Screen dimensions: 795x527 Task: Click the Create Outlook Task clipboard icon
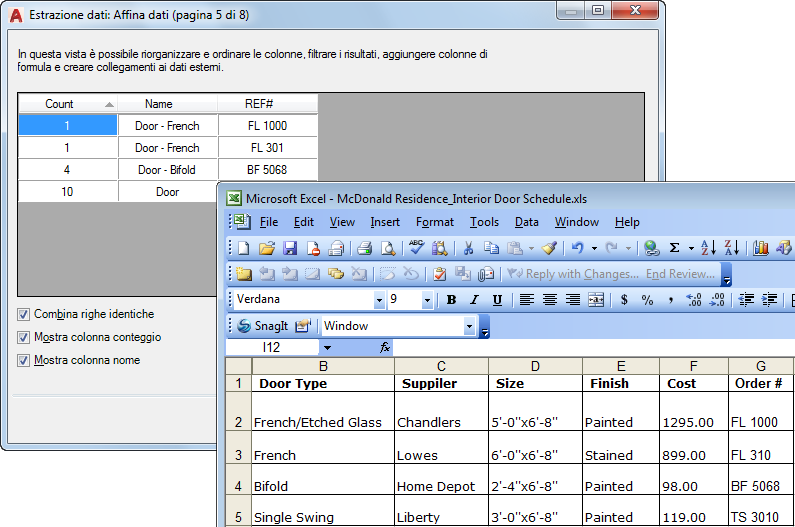click(440, 274)
